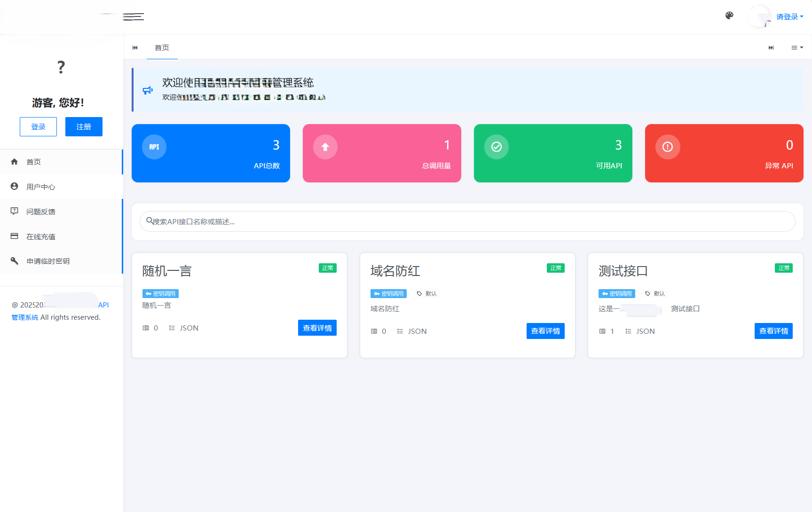Click the guest question mark avatar

(61, 67)
